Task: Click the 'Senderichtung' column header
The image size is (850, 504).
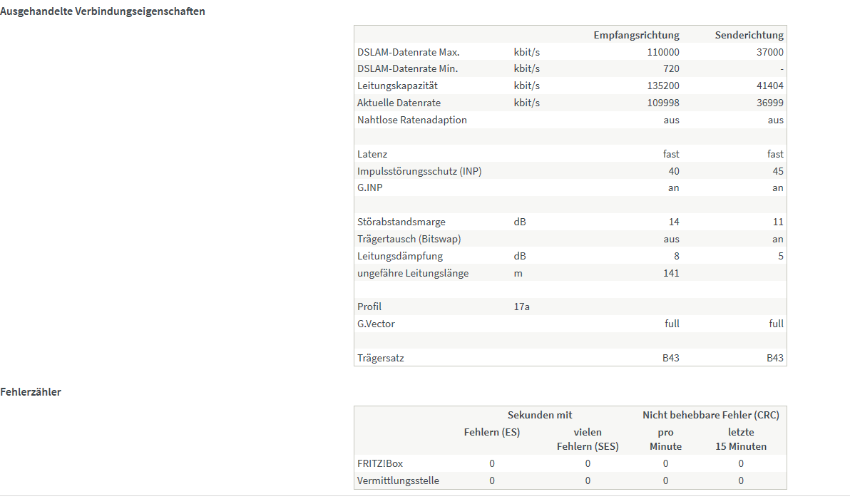Action: [x=749, y=35]
